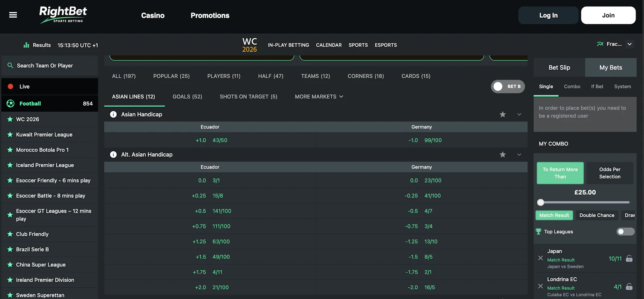The image size is (644, 299).
Task: Open the Calendar link
Action: 329,45
